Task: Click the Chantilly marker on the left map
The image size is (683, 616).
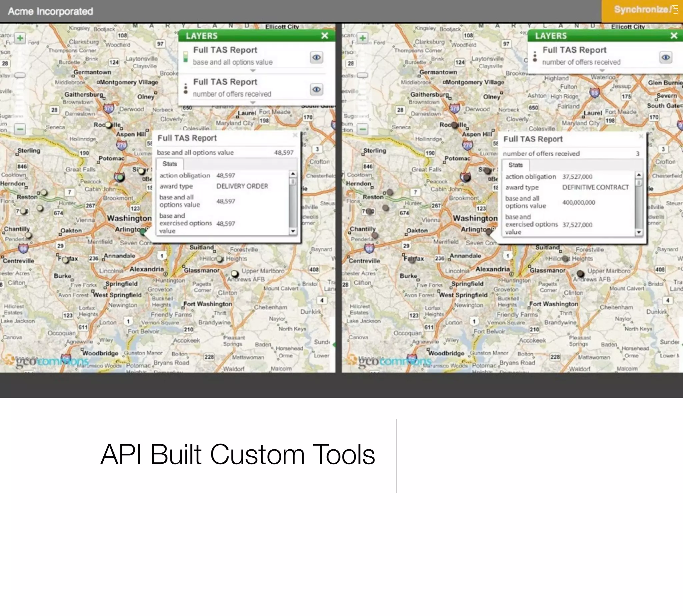Action: pyautogui.click(x=28, y=235)
